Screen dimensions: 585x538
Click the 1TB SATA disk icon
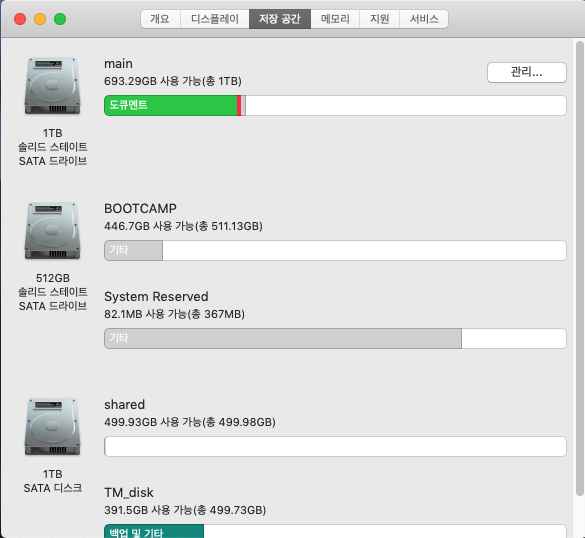[53, 427]
